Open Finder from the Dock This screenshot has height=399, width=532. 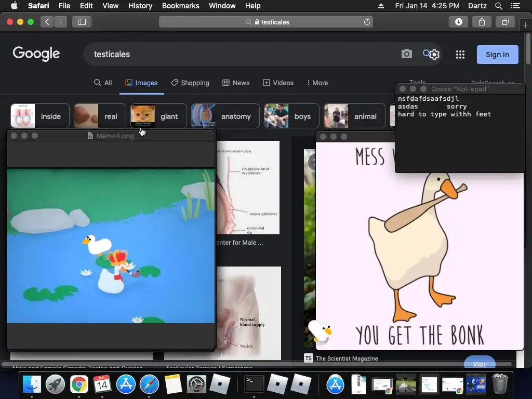[x=32, y=384]
